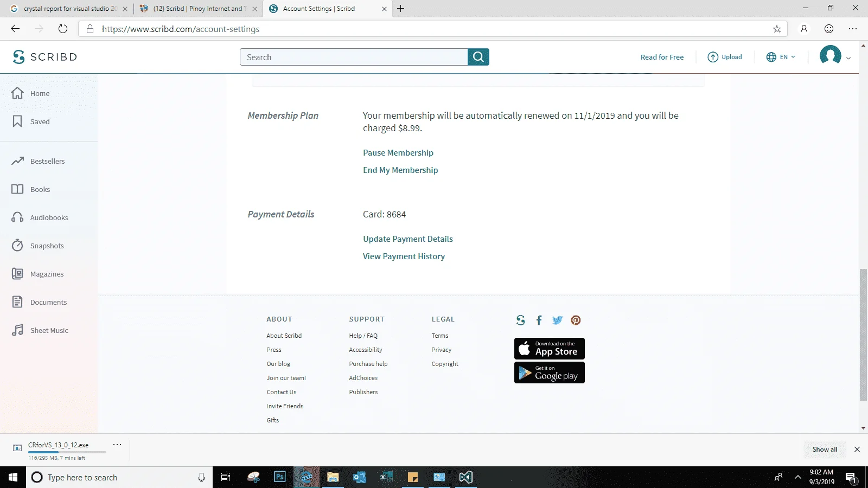This screenshot has width=868, height=488.
Task: Close the Account Settings tab
Action: pos(384,9)
